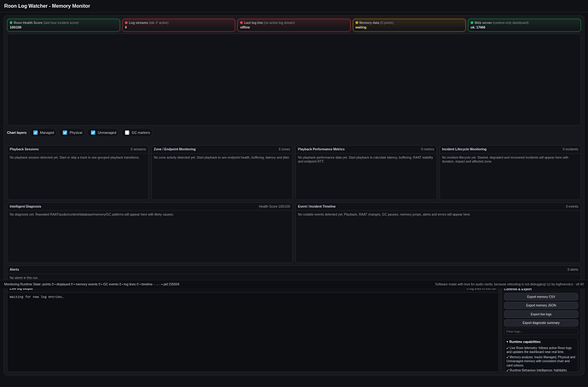Click the '0 sessions' counter
The height and width of the screenshot is (387, 588).
click(138, 149)
